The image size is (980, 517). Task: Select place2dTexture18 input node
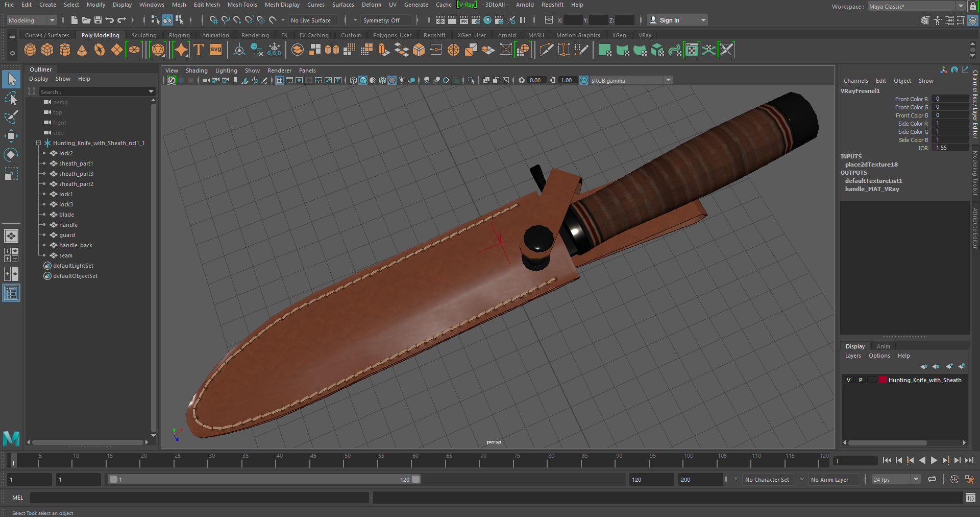(871, 165)
